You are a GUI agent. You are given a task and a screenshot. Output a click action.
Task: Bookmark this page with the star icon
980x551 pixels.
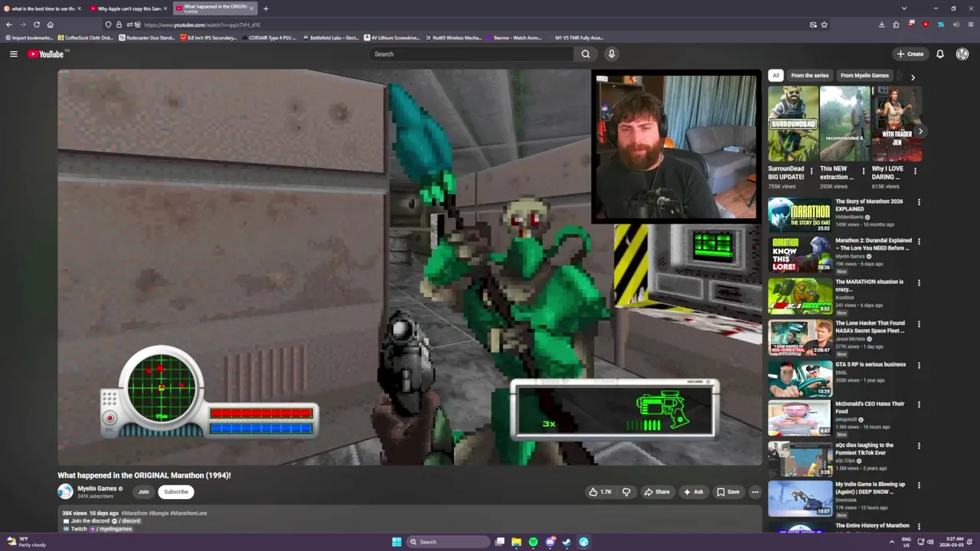(x=824, y=24)
